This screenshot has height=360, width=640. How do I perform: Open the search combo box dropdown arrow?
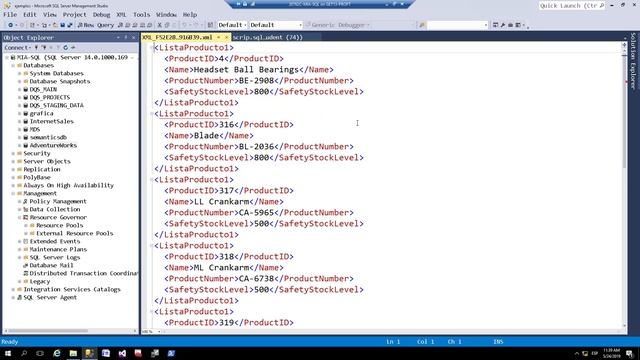[x=485, y=25]
